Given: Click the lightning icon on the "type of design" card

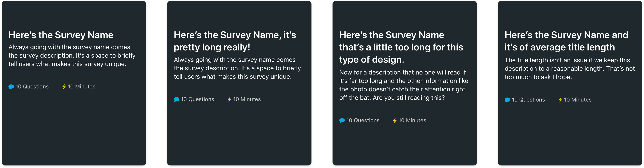Looking at the screenshot, I should [395, 121].
